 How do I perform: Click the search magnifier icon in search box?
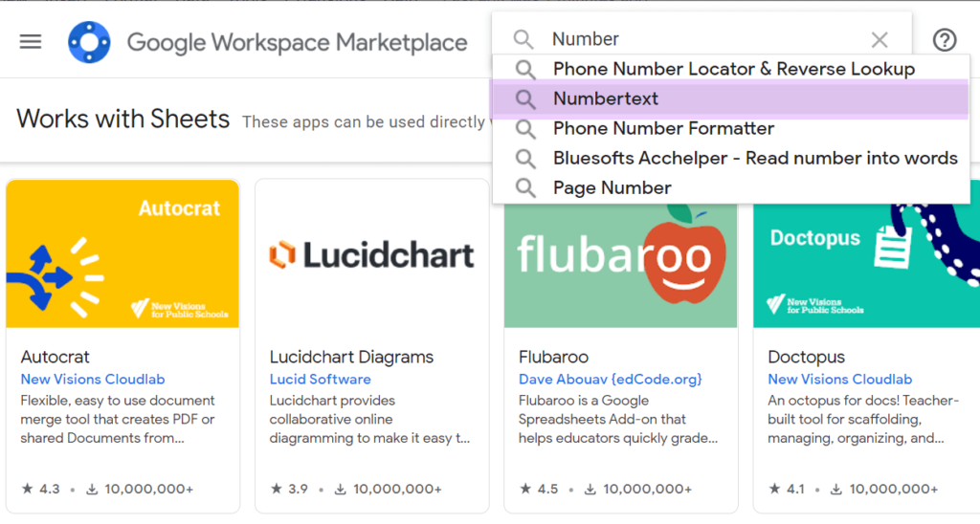[x=523, y=39]
